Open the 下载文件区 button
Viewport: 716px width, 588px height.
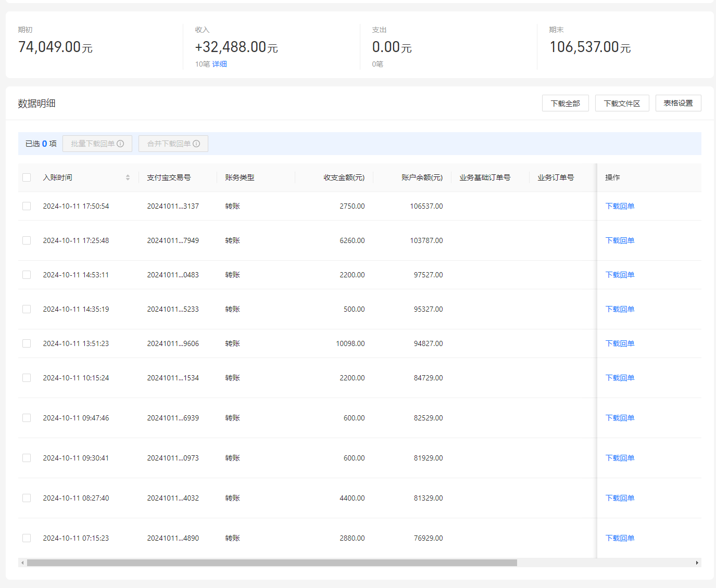pyautogui.click(x=622, y=103)
